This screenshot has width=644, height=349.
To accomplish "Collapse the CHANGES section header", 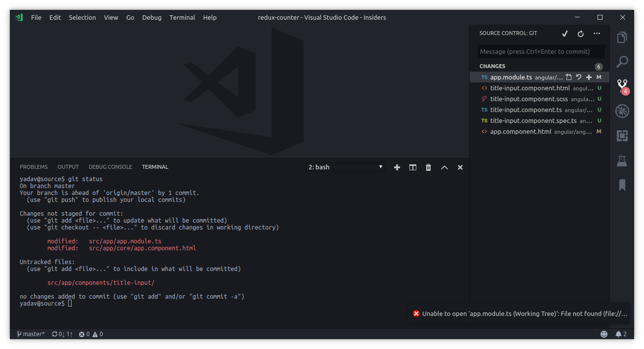I will pyautogui.click(x=492, y=66).
